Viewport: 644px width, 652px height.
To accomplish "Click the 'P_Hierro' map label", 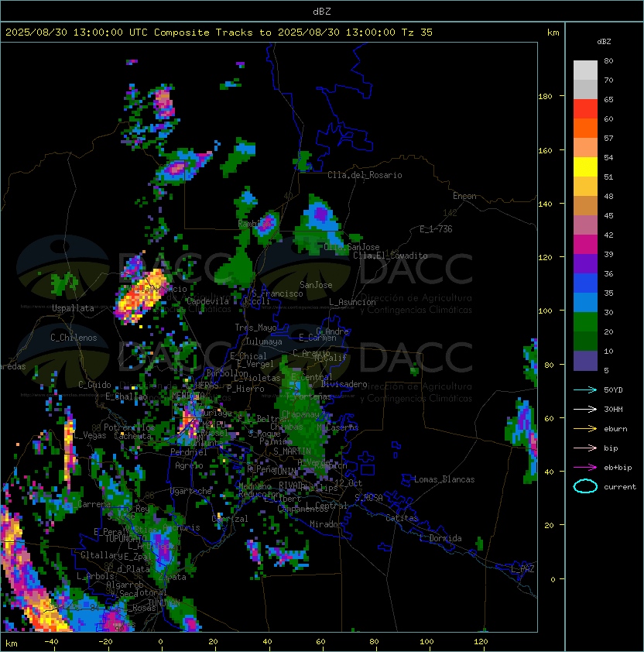I will (245, 389).
